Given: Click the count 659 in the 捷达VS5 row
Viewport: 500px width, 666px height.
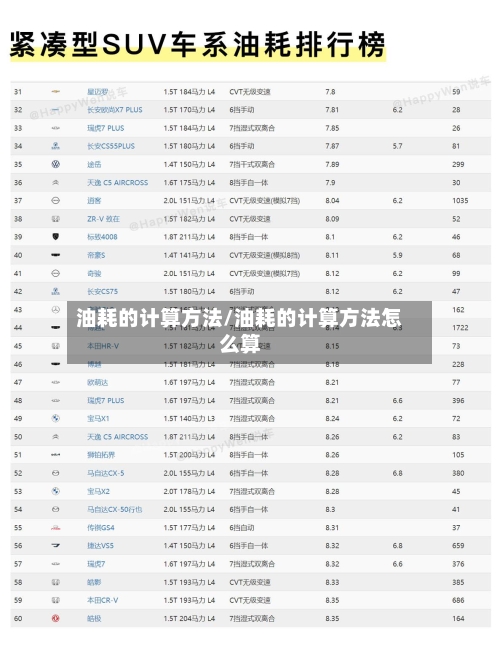Looking at the screenshot, I should (458, 546).
